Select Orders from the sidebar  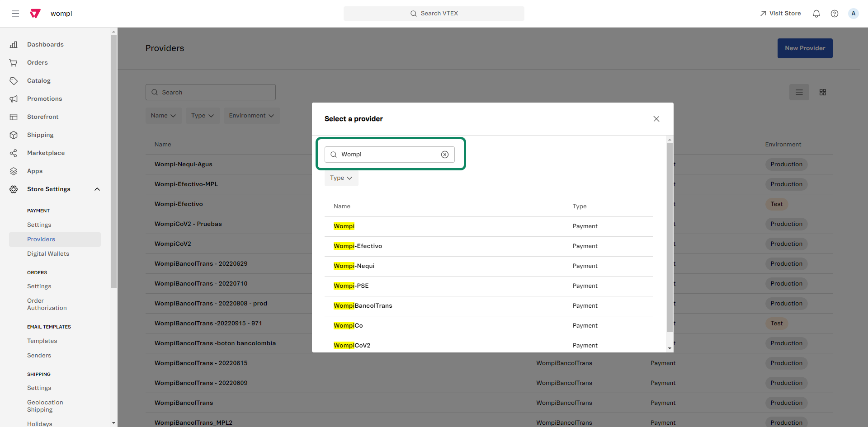coord(38,62)
